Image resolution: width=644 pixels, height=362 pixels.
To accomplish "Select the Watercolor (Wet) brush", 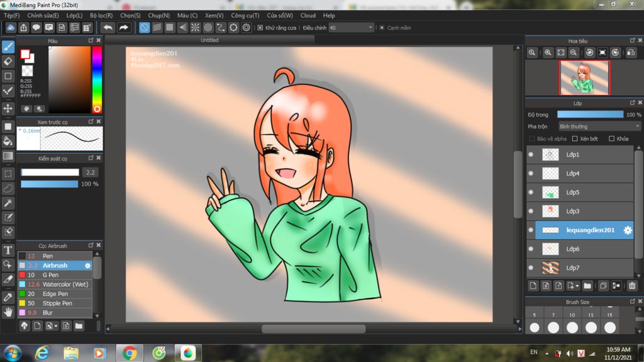I will tap(55, 285).
